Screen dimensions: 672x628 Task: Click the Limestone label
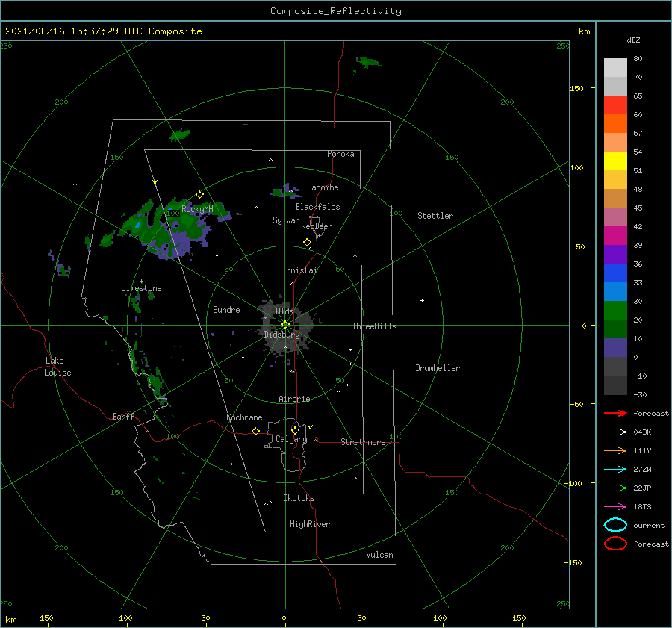click(x=141, y=288)
